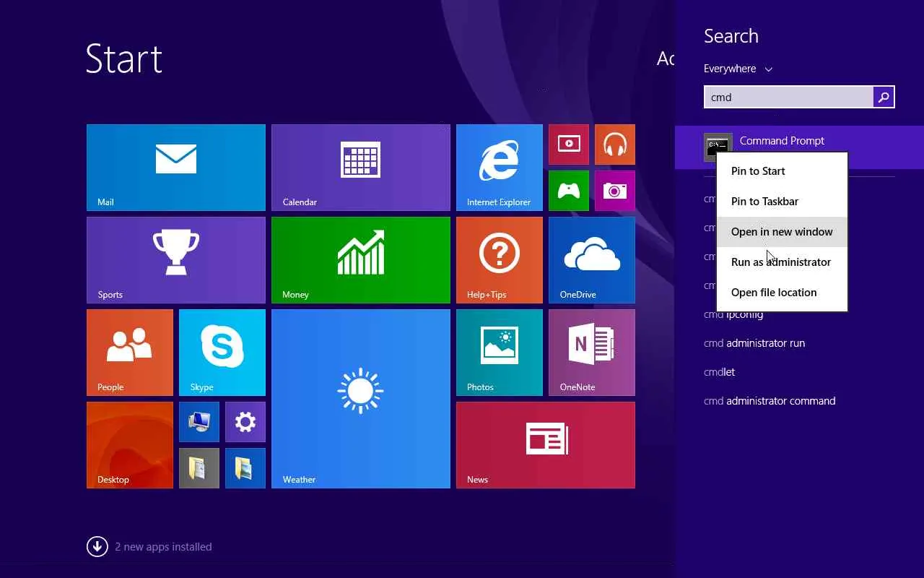Launch the OneNote tile
924x578 pixels.
click(x=592, y=353)
